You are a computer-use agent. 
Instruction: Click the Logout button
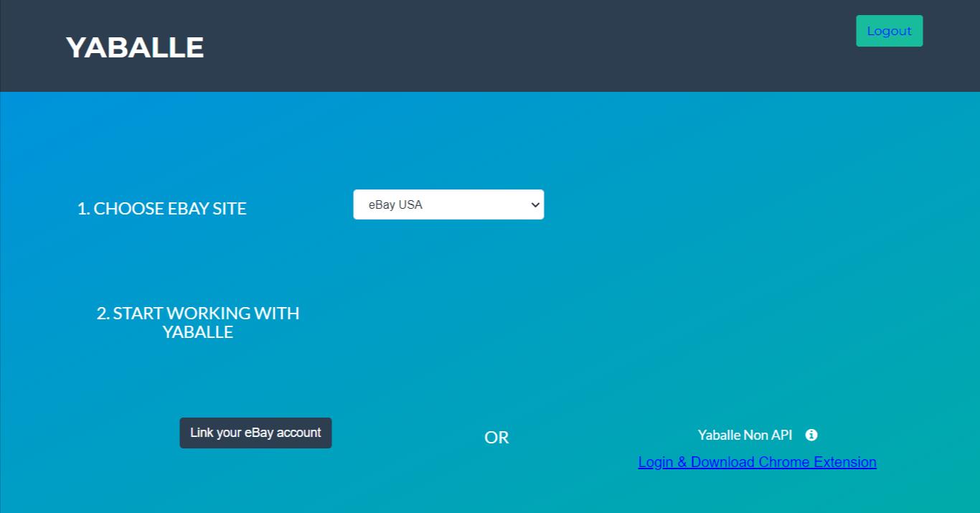(x=889, y=31)
